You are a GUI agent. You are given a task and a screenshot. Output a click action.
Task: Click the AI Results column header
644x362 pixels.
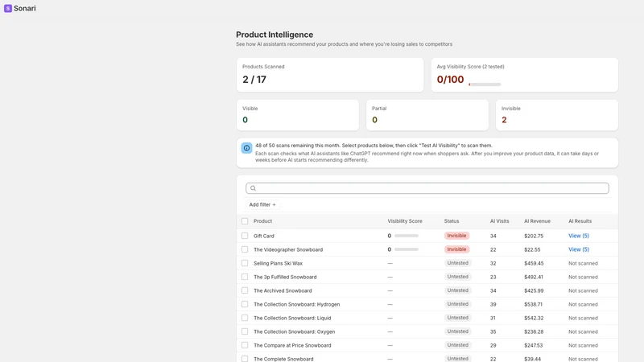pyautogui.click(x=580, y=221)
